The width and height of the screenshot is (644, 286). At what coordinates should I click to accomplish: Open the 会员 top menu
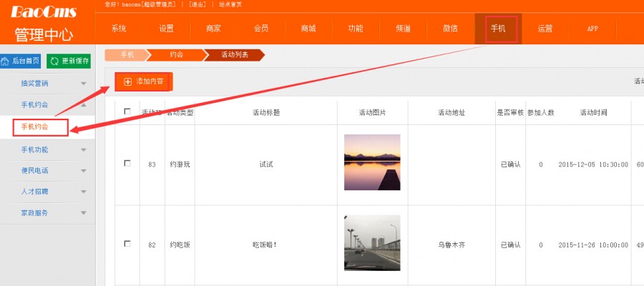(x=260, y=29)
